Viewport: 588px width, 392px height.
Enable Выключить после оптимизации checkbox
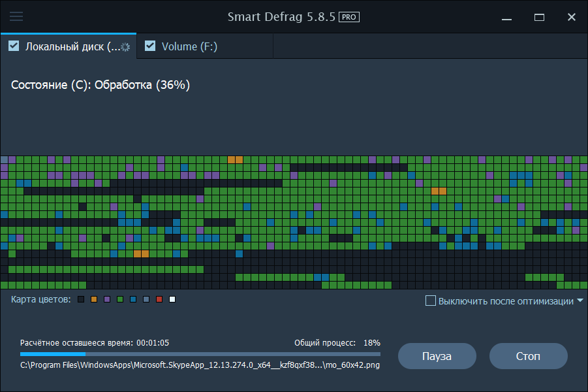tap(431, 301)
